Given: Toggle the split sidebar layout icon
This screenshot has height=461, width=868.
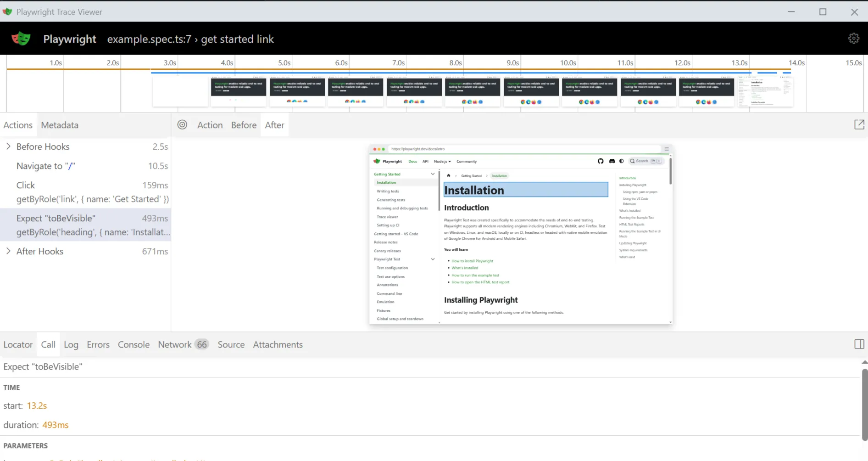Looking at the screenshot, I should tap(859, 344).
